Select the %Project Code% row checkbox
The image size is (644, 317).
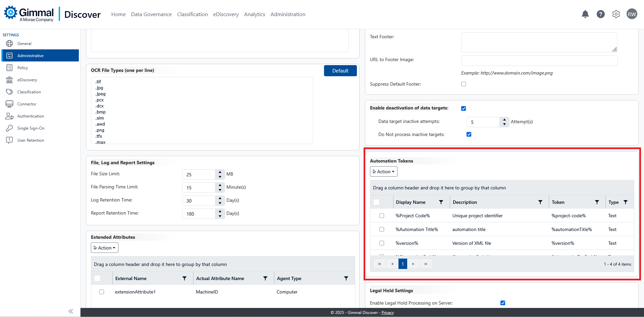[382, 216]
